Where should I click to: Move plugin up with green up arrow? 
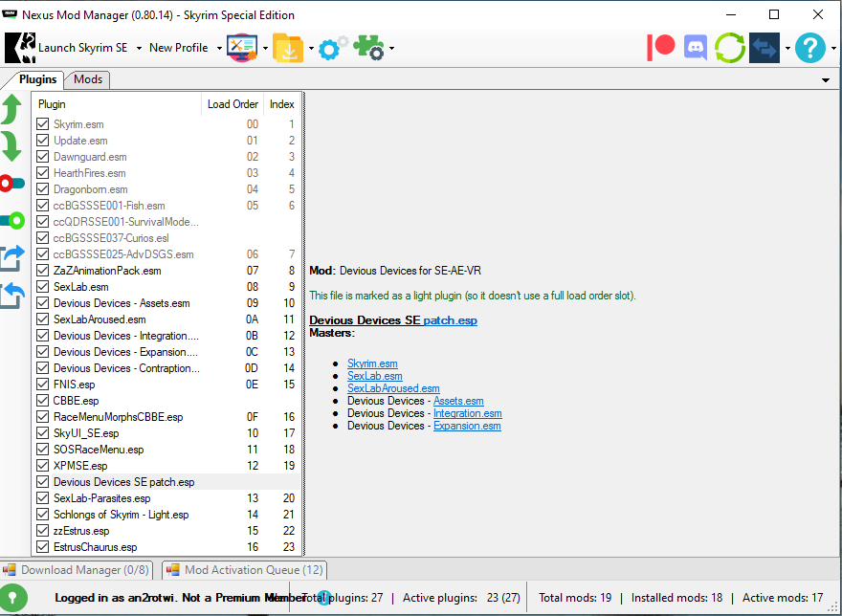(11, 108)
